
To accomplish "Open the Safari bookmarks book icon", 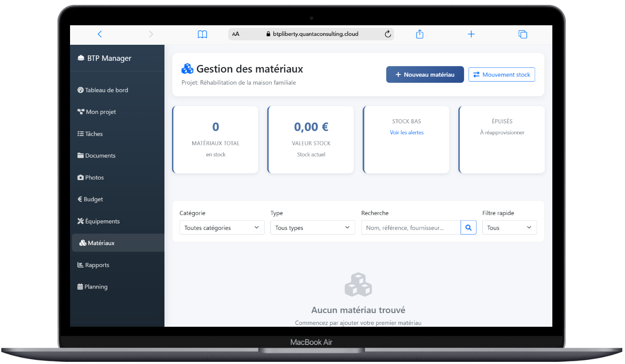I will point(202,34).
